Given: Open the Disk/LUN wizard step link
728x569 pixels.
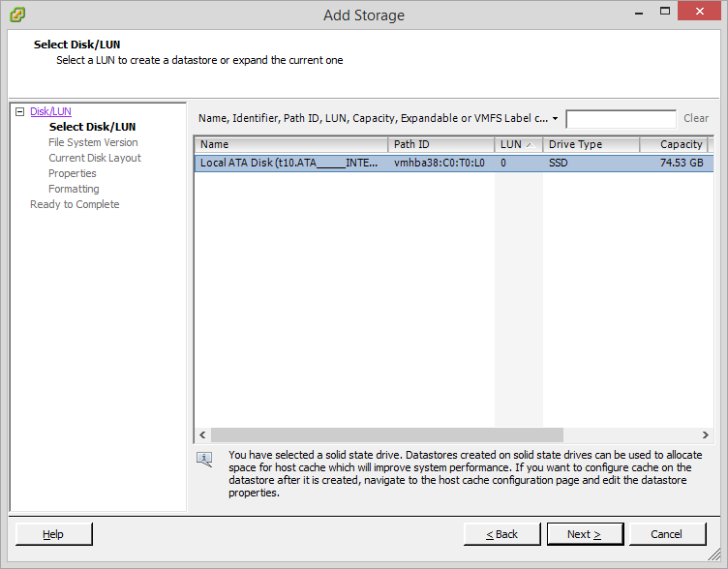Looking at the screenshot, I should click(50, 111).
